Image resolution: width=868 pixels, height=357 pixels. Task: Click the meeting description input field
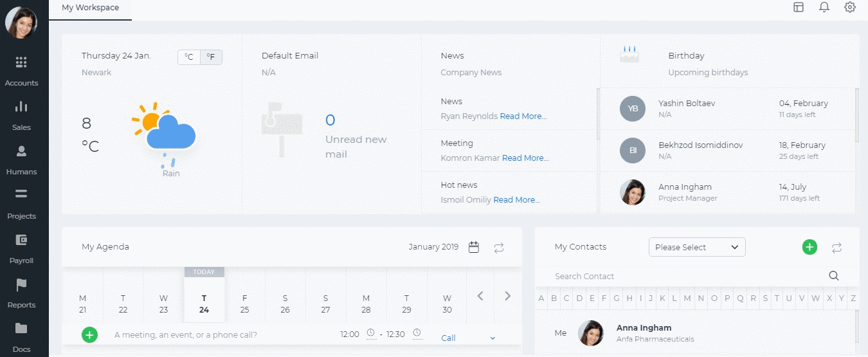tap(222, 334)
